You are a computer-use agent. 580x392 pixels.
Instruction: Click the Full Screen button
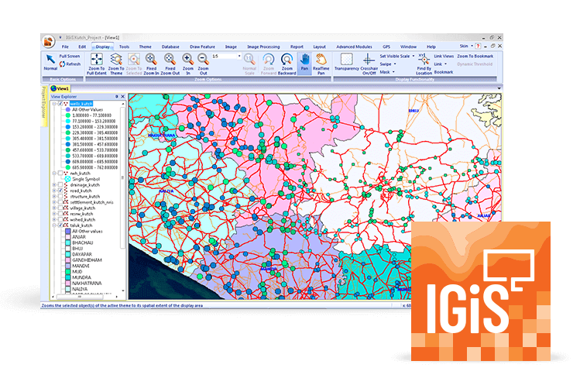[x=70, y=57]
